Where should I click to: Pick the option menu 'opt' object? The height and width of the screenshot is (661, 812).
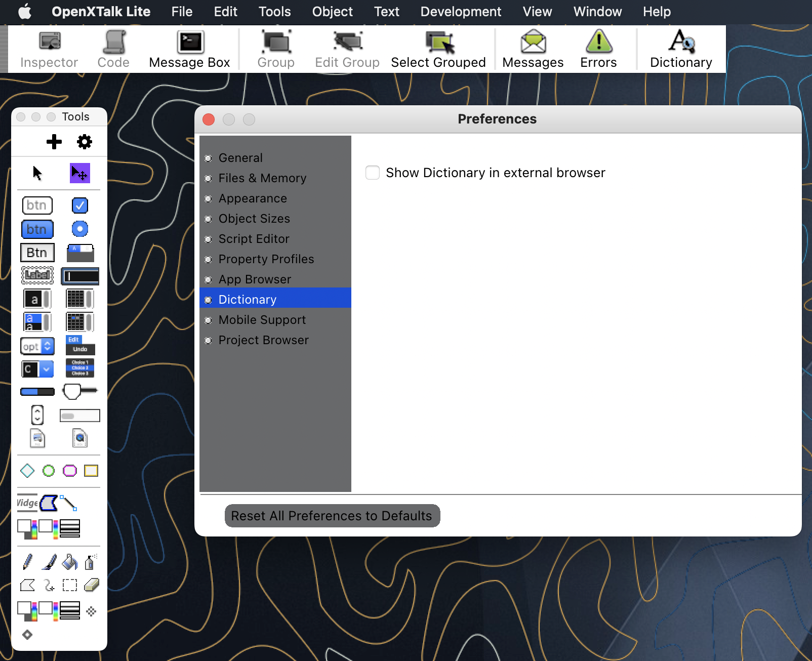coord(37,347)
